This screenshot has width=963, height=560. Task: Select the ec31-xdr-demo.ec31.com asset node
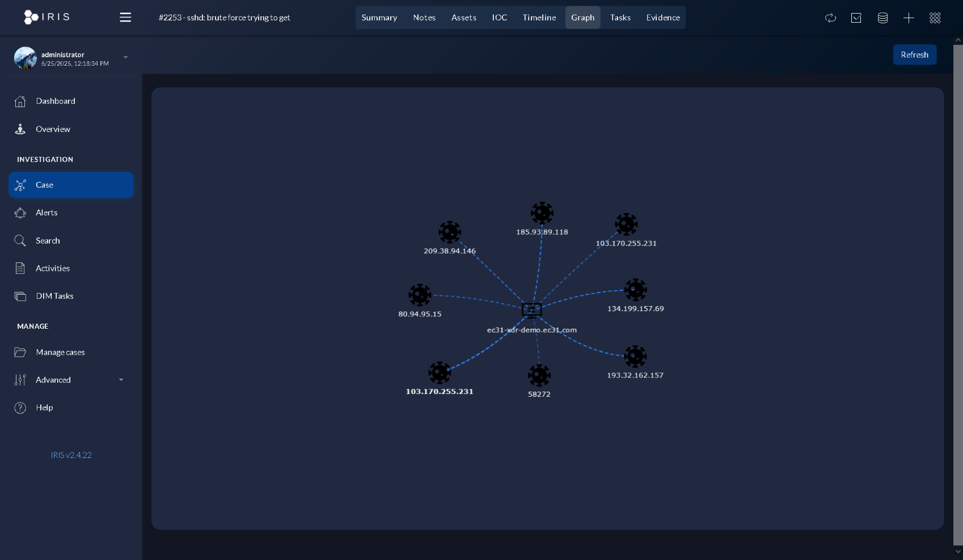click(532, 310)
